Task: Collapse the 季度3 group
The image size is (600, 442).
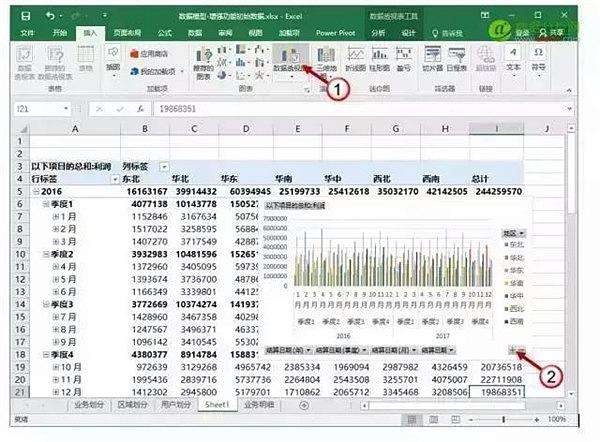Action: [46, 305]
